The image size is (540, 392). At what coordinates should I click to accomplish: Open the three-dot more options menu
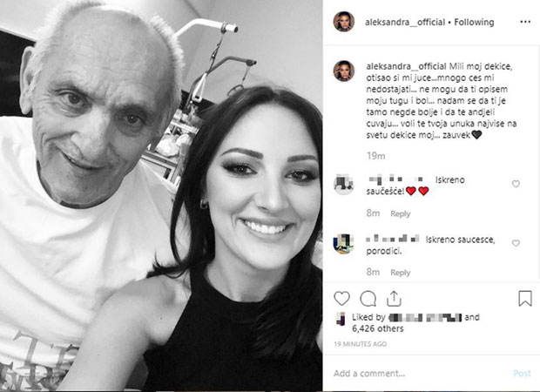click(x=525, y=22)
